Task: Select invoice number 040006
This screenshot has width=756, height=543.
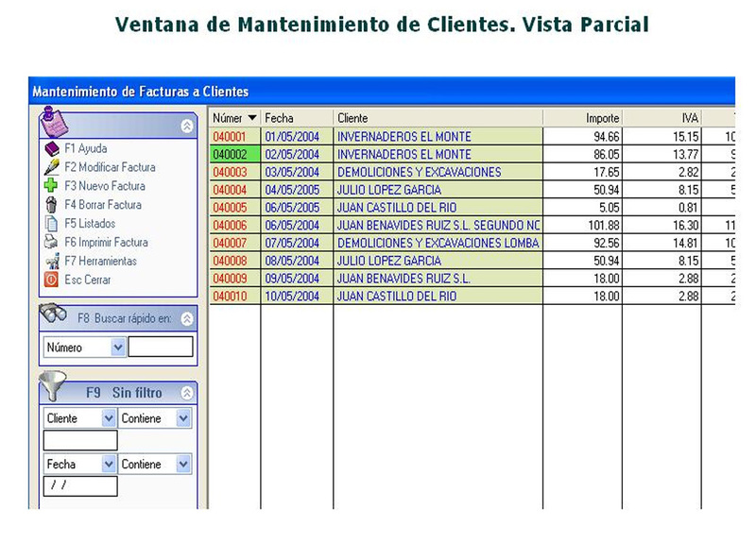Action: click(x=230, y=226)
